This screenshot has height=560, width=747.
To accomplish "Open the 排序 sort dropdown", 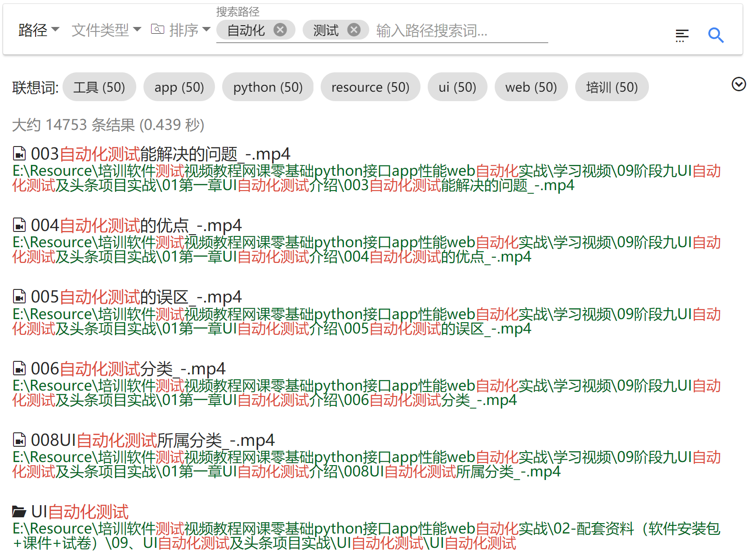I will coord(181,30).
